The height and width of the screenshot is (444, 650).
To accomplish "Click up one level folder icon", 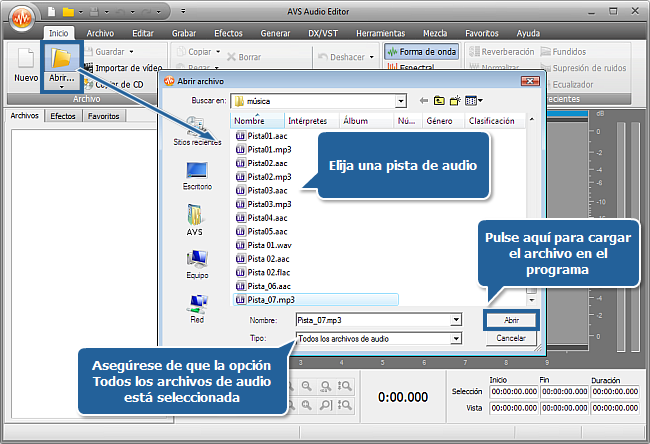I will tap(439, 101).
